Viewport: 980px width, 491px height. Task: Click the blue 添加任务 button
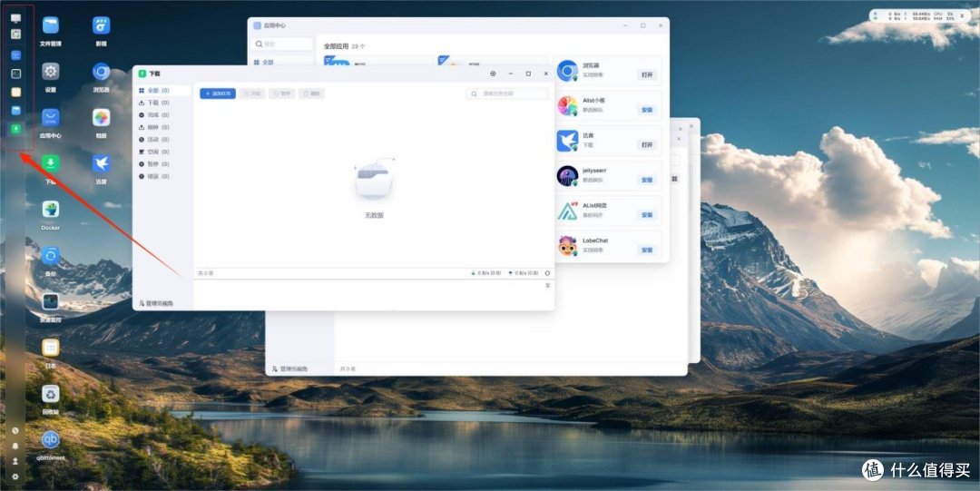218,93
